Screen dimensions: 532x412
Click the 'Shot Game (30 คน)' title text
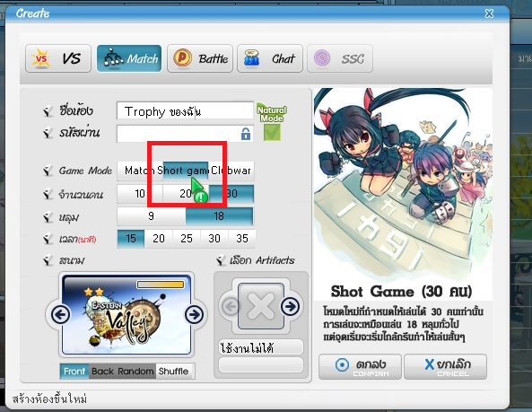401,292
